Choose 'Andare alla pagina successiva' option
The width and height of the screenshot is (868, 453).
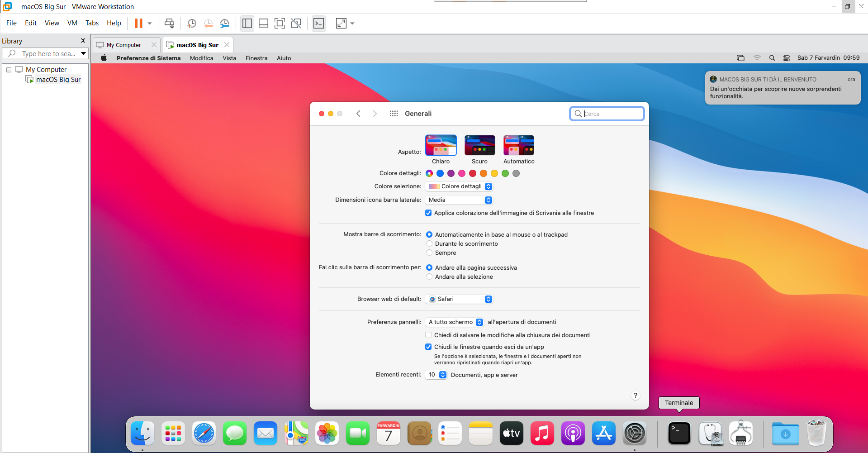click(x=429, y=268)
